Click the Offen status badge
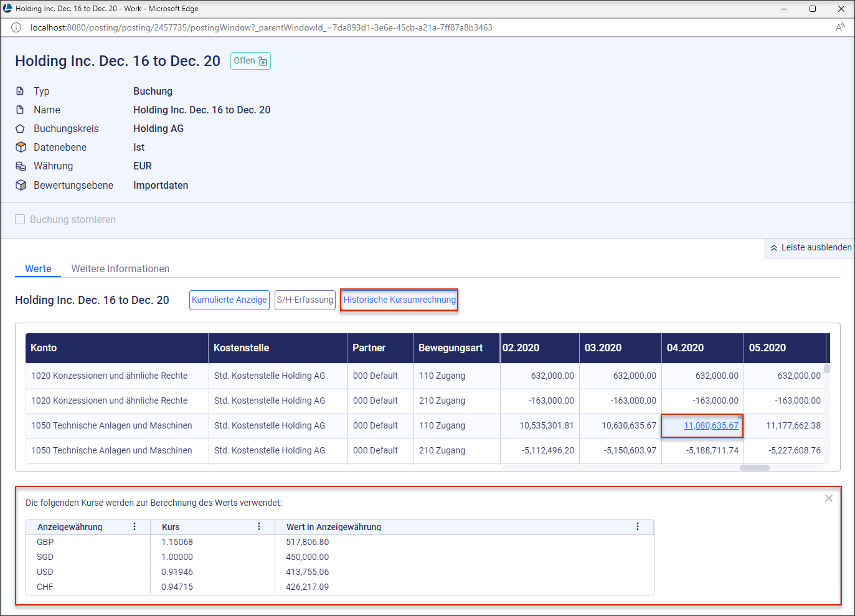 click(x=250, y=61)
